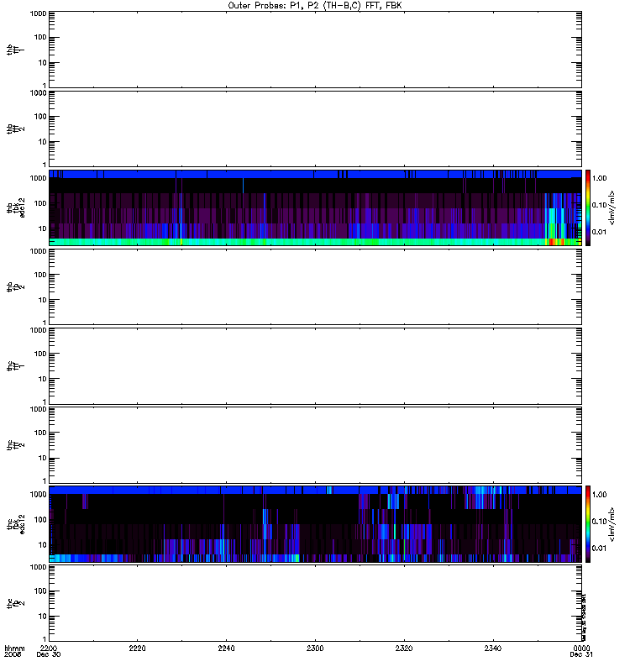Click the "100" tick of thb fb 2 panel
This screenshot has width=630, height=672.
40,275
